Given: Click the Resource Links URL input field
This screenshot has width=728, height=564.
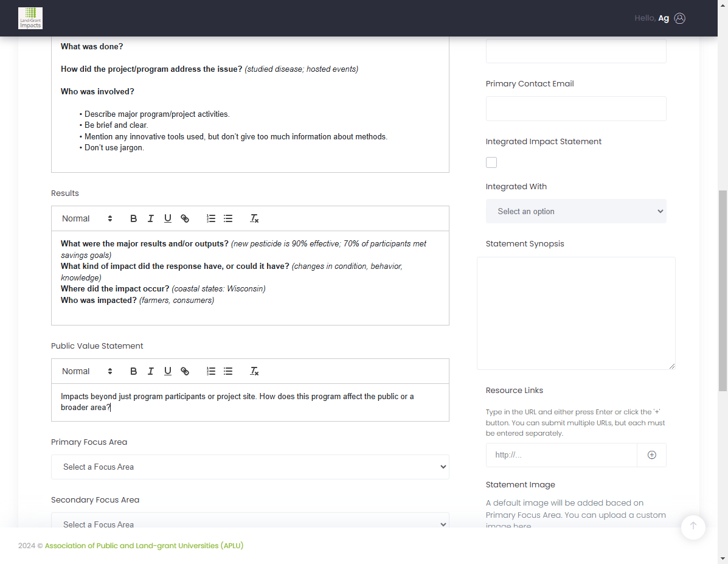Looking at the screenshot, I should click(561, 455).
